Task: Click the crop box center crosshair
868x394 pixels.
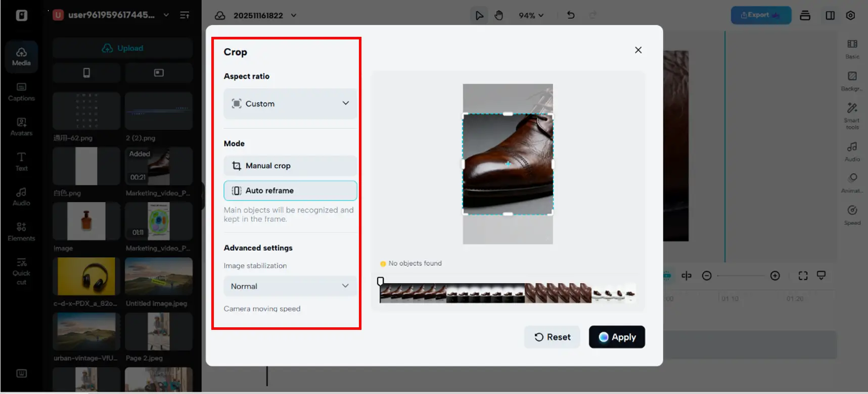Action: click(508, 164)
